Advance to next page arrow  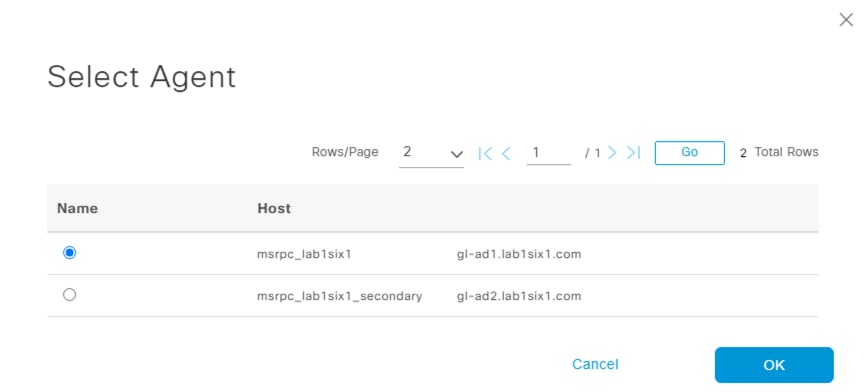click(x=612, y=153)
